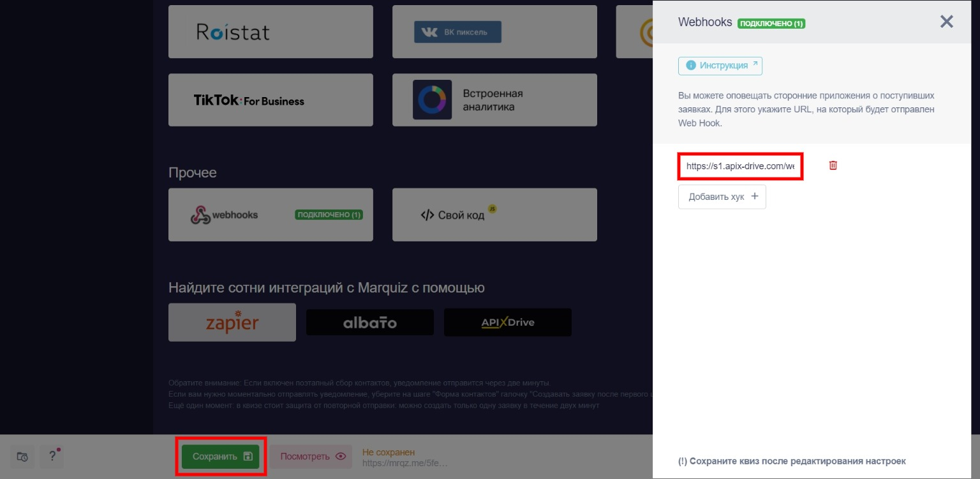Save the quiz with Сохранить button
The height and width of the screenshot is (479, 980).
221,457
